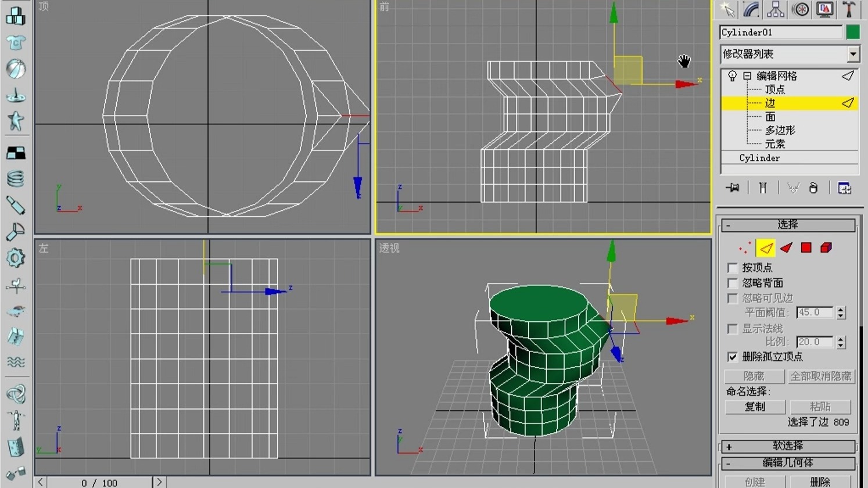The width and height of the screenshot is (868, 488).
Task: Click the 全部取消隐藏 button
Action: click(x=822, y=376)
